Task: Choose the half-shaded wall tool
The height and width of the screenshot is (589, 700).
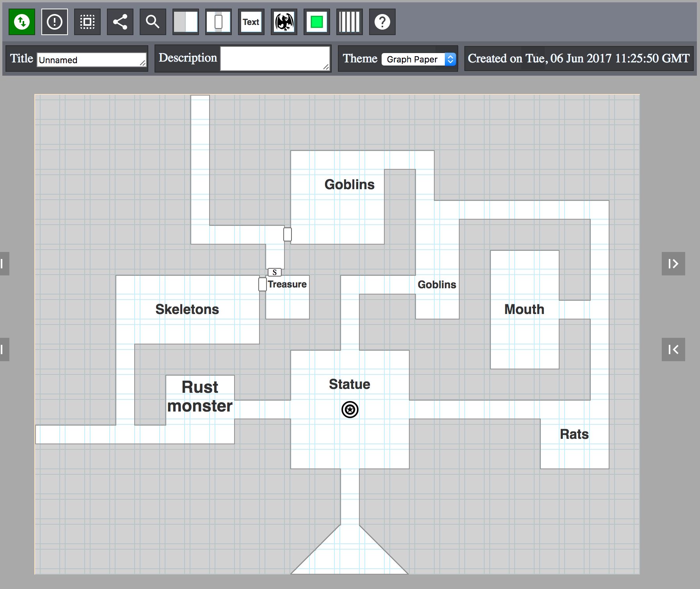Action: coord(185,22)
